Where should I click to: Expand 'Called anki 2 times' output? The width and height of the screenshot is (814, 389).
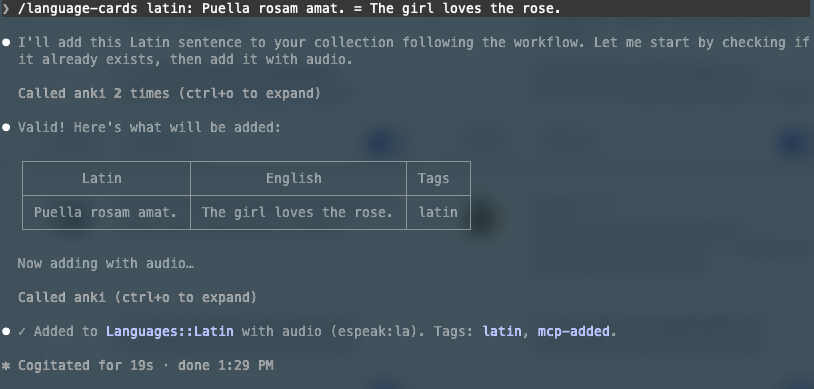169,93
